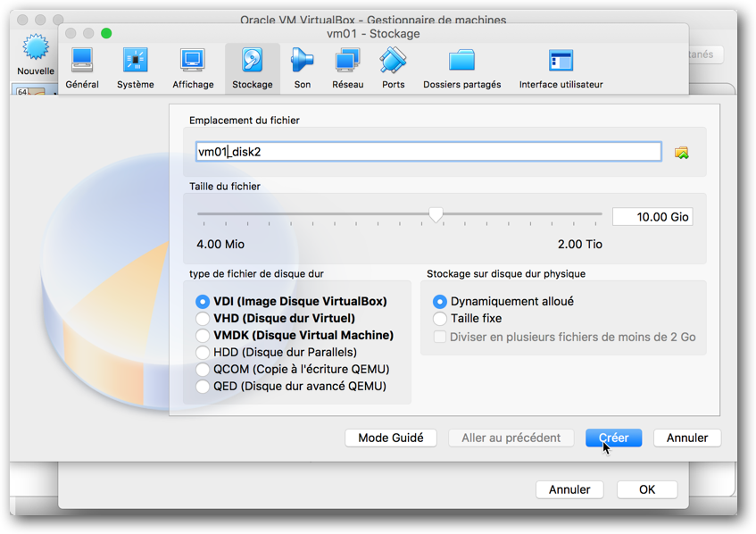
Task: Click the file size slider handle
Action: (436, 215)
